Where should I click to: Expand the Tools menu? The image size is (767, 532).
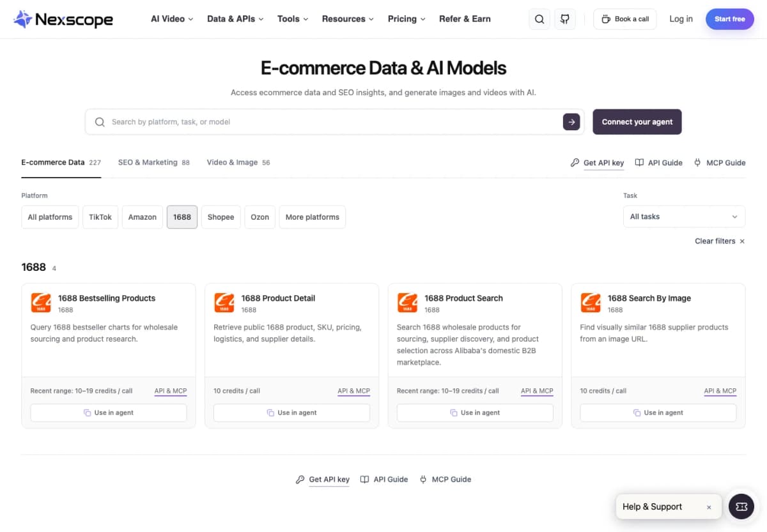tap(293, 19)
